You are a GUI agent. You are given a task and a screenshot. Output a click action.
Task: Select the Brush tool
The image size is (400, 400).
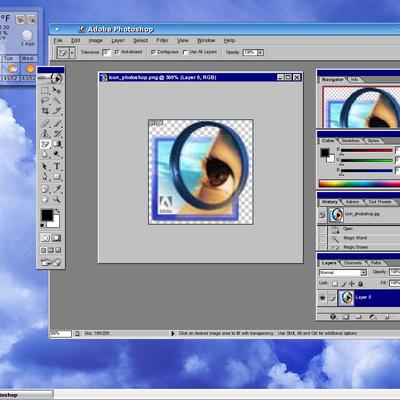[x=57, y=123]
